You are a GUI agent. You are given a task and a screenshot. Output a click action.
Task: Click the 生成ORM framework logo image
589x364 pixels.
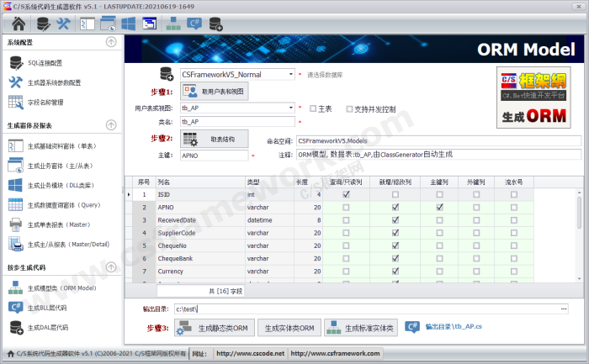533,98
